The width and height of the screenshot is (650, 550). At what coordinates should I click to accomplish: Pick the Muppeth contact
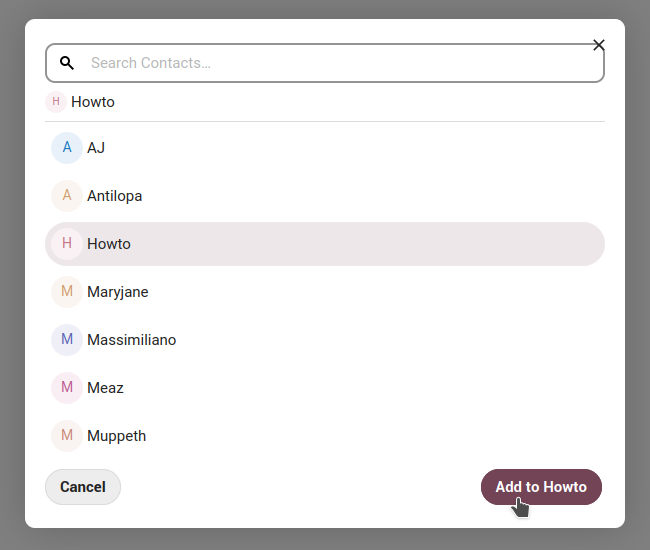click(325, 436)
